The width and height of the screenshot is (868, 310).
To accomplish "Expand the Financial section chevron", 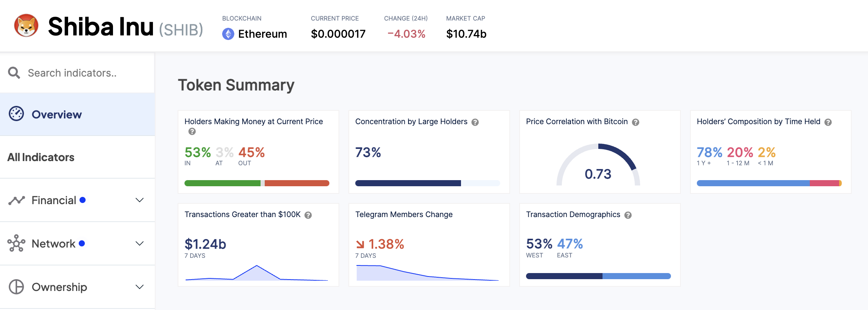I will pyautogui.click(x=140, y=200).
